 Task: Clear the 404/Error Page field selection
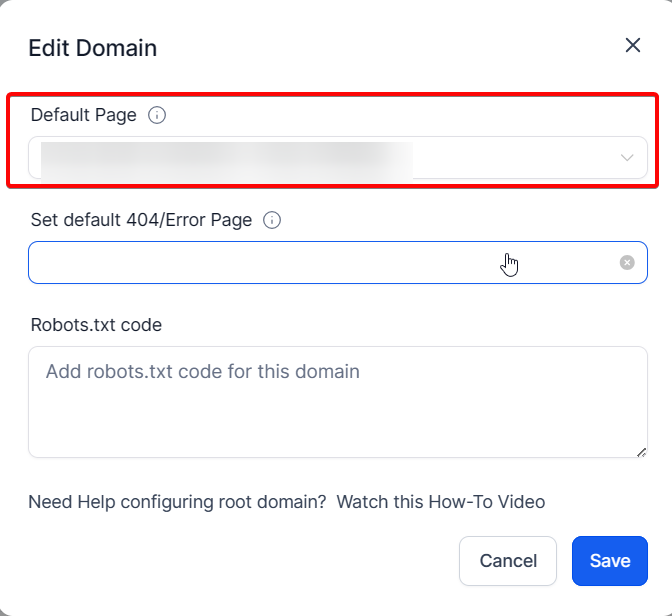tap(627, 262)
